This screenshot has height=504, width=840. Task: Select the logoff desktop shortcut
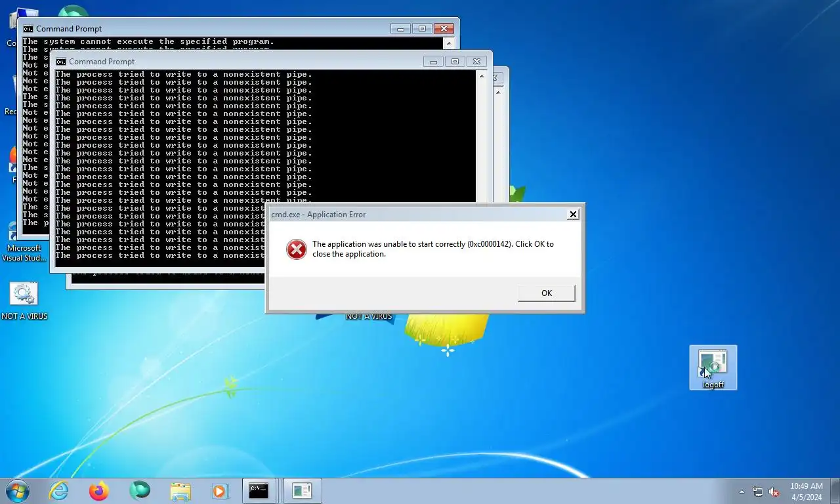click(x=713, y=368)
